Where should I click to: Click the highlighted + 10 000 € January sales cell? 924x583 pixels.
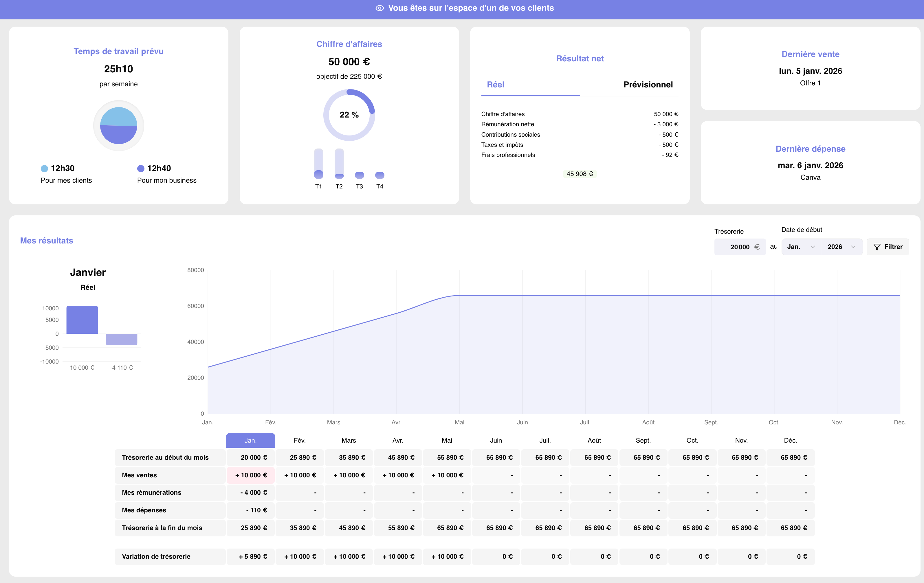tap(251, 475)
